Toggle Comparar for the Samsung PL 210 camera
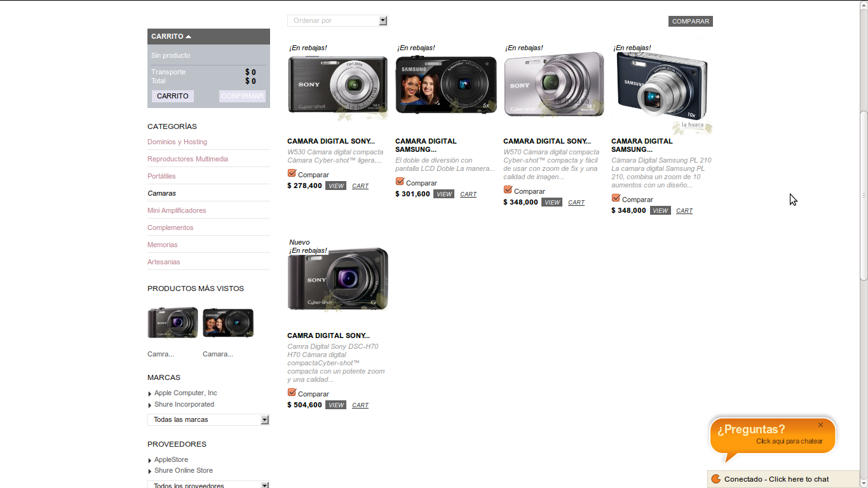Screen dimensions: 868x488 coord(616,198)
